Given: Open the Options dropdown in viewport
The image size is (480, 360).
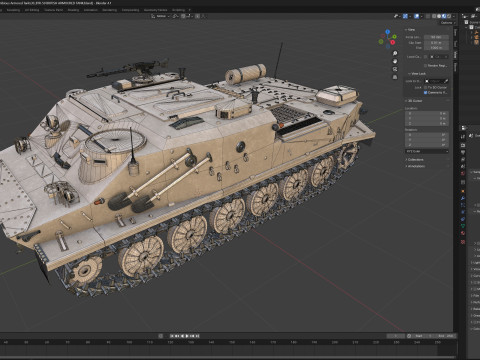Looking at the screenshot, I should pos(447,23).
